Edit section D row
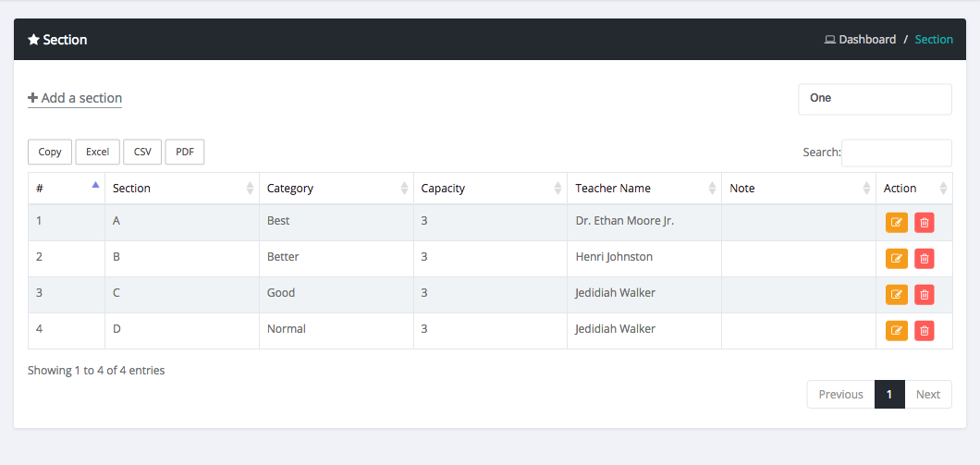This screenshot has height=465, width=980. (896, 330)
